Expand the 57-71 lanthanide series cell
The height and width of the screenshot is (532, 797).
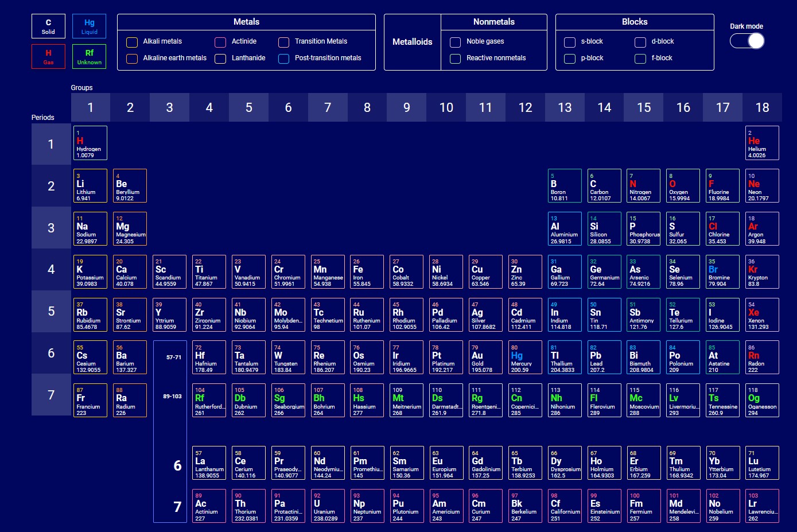pyautogui.click(x=173, y=358)
